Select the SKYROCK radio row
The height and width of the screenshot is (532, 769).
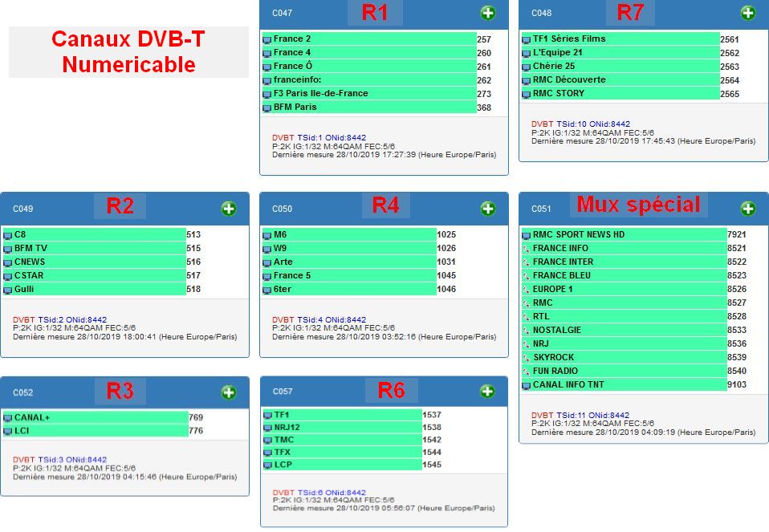click(624, 357)
